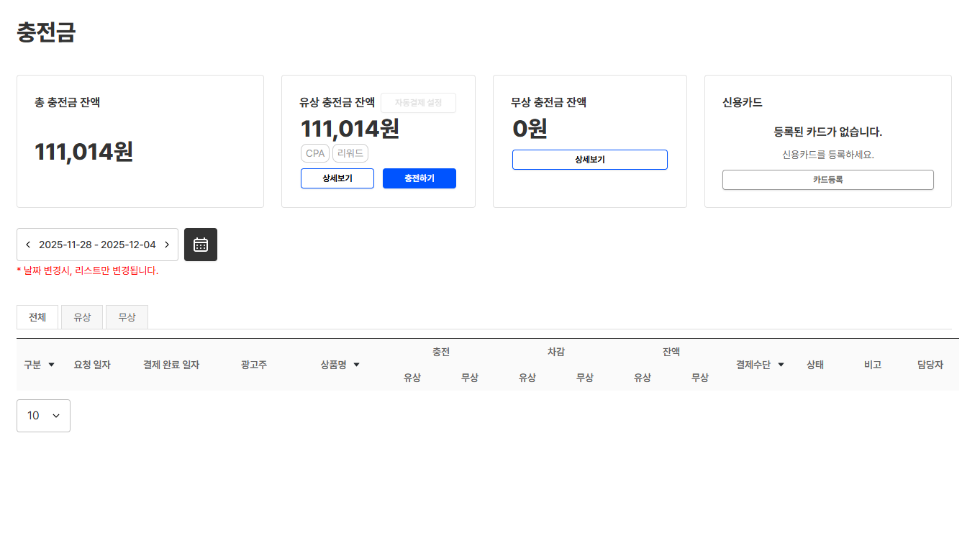Viewport: 980px width, 551px height.
Task: Click the 카드등록 button
Action: pyautogui.click(x=827, y=180)
